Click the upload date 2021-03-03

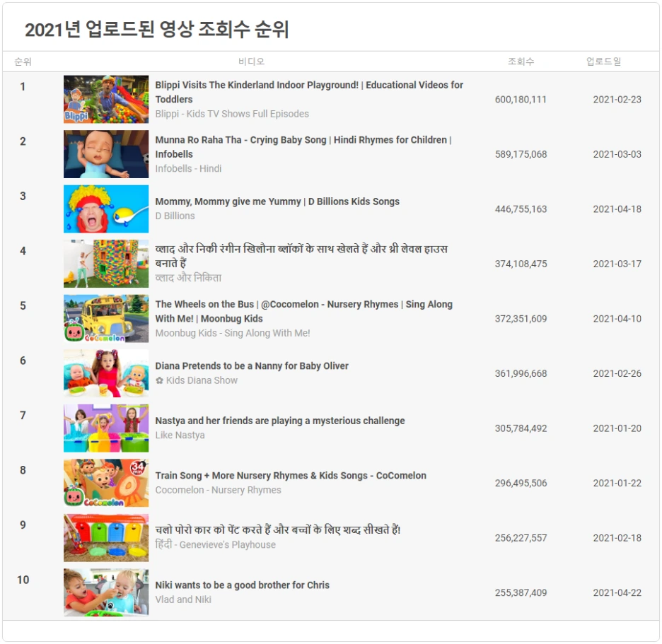click(617, 154)
